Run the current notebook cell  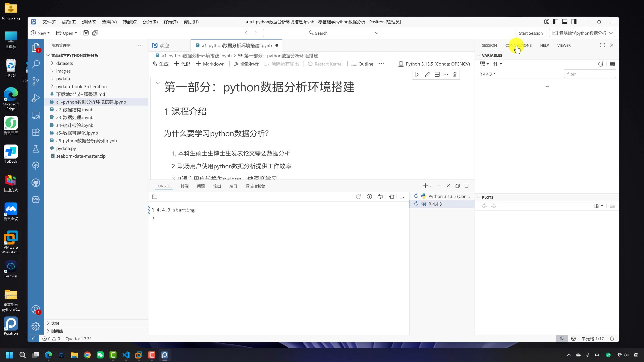tap(417, 74)
